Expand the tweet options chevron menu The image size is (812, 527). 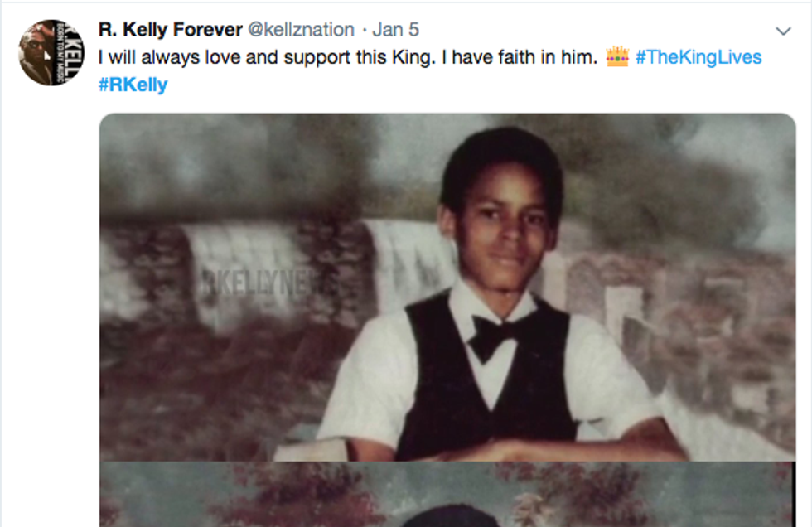point(783,31)
